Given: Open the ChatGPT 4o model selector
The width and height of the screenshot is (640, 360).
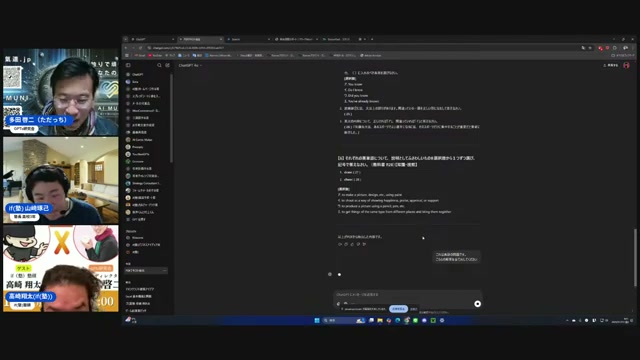Looking at the screenshot, I should (190, 65).
